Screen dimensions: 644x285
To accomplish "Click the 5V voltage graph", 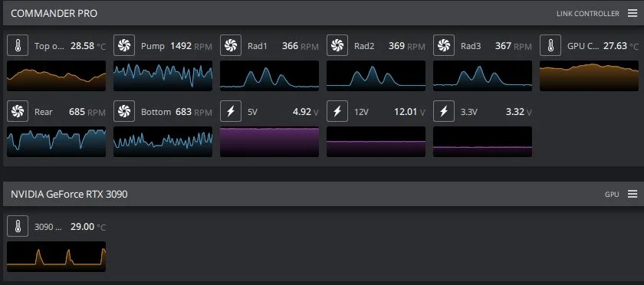I will (269, 142).
